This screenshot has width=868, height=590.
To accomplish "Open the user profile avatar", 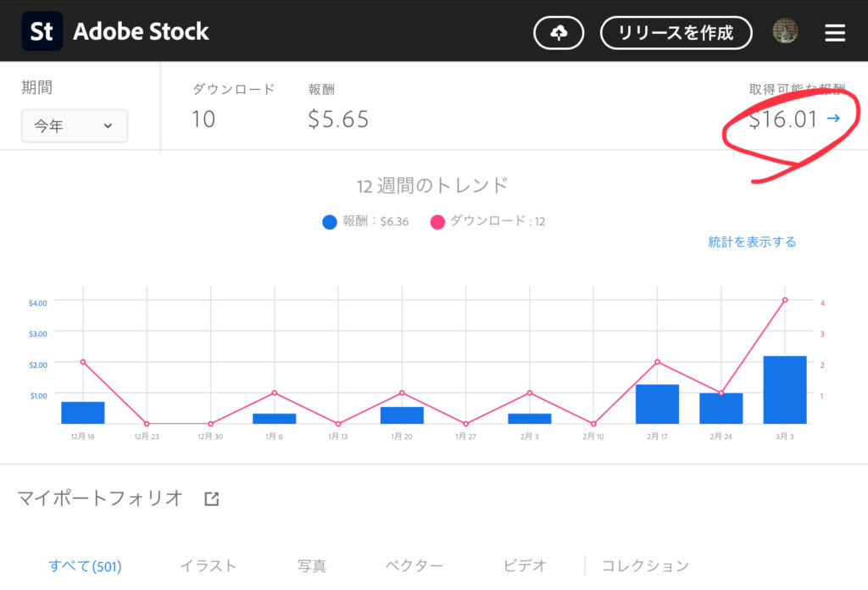I will click(x=785, y=32).
